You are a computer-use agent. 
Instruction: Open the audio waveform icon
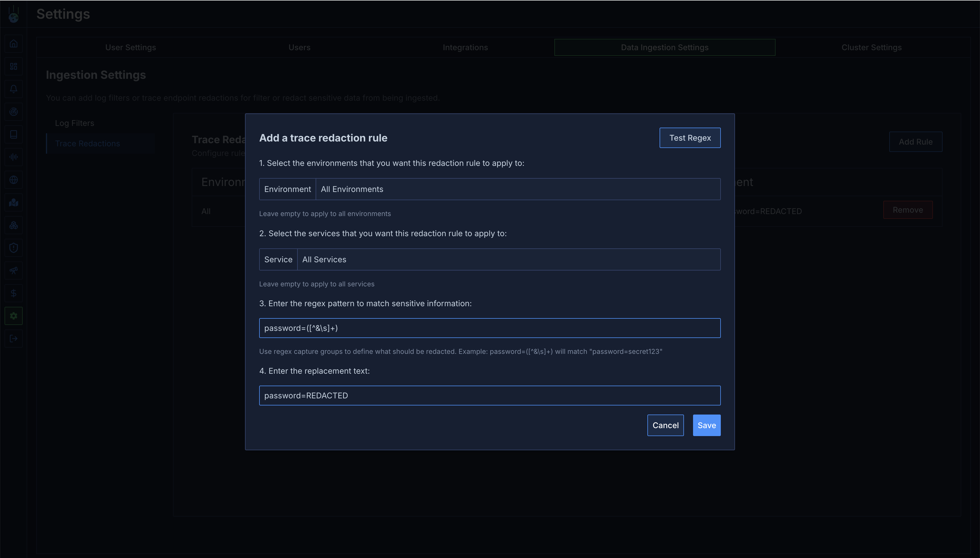(x=13, y=157)
